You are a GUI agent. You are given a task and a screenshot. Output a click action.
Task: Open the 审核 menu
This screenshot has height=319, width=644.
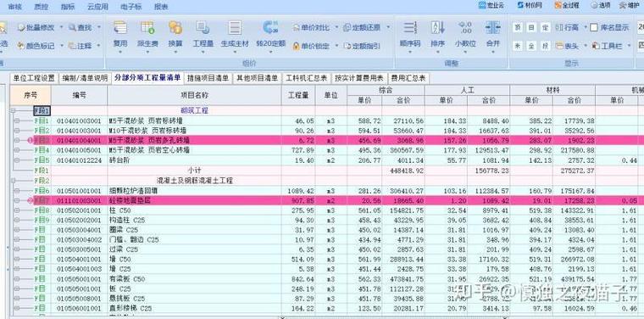[x=15, y=7]
